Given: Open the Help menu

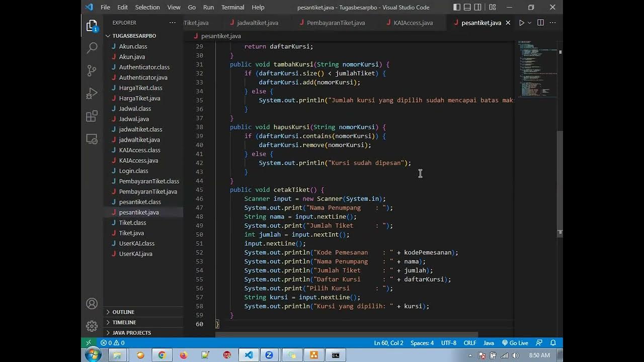Looking at the screenshot, I should pos(258,7).
